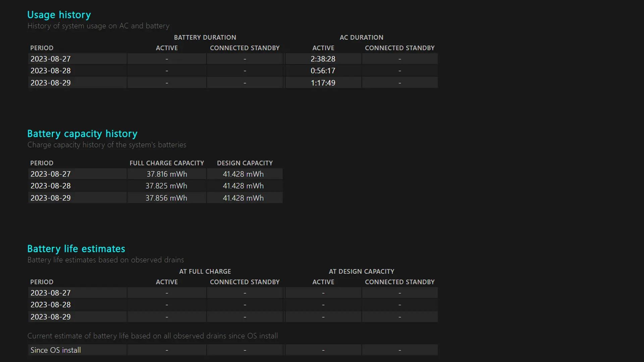
Task: Select AC active duration 2:38:28
Action: (x=323, y=59)
